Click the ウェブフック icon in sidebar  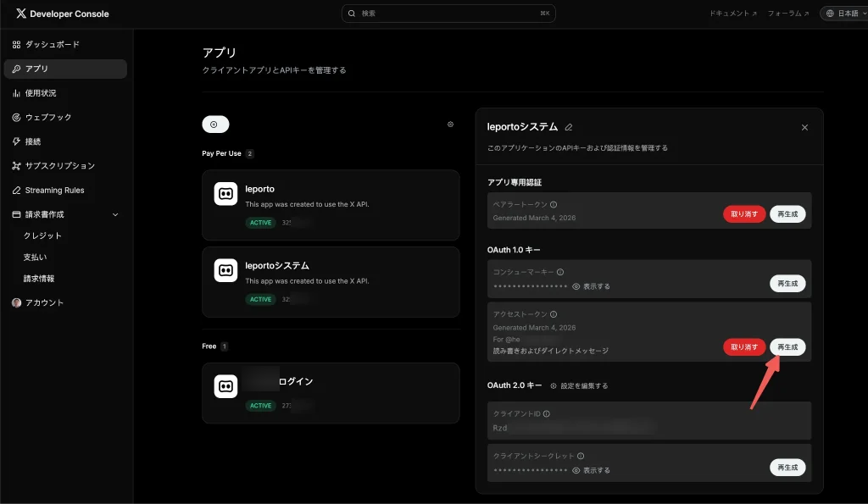pyautogui.click(x=17, y=117)
